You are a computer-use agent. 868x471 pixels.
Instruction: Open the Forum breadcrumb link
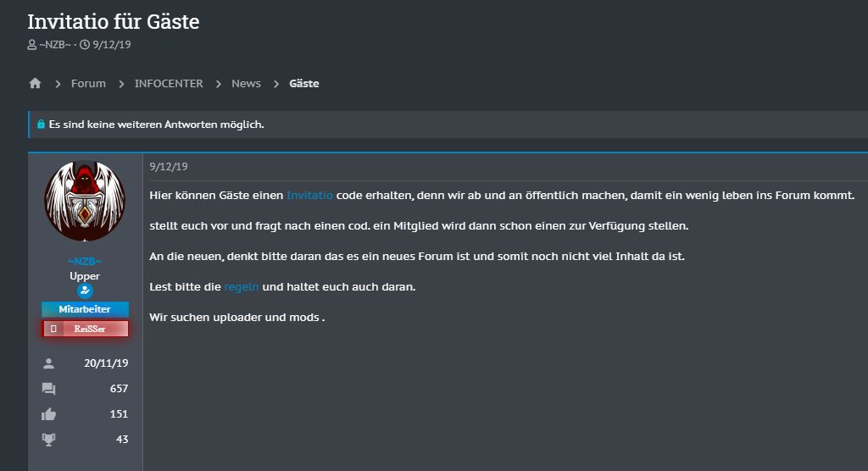pos(88,84)
